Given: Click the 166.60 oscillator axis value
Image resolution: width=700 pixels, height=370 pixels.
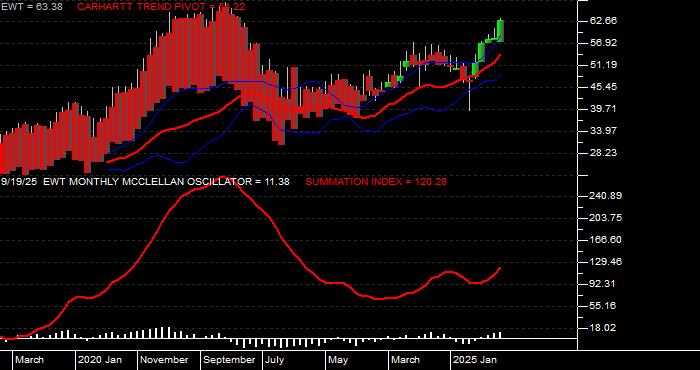Looking at the screenshot, I should click(605, 240).
